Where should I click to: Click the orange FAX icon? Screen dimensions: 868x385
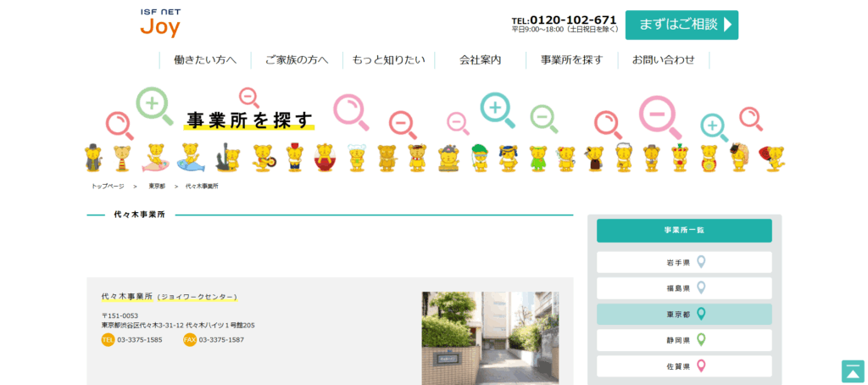[x=190, y=339]
